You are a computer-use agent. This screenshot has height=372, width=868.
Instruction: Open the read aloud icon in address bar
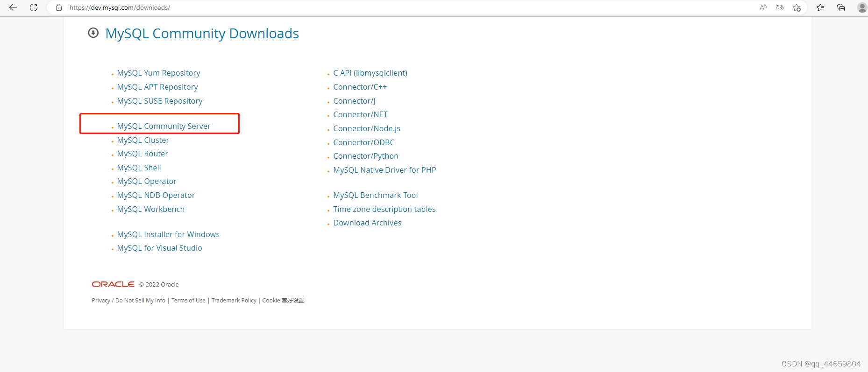[x=763, y=7]
